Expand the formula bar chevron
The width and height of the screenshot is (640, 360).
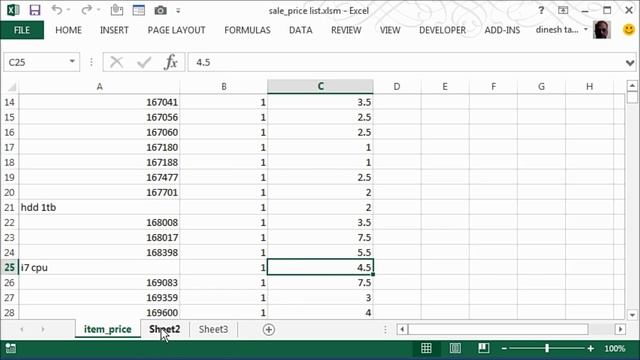click(x=630, y=63)
